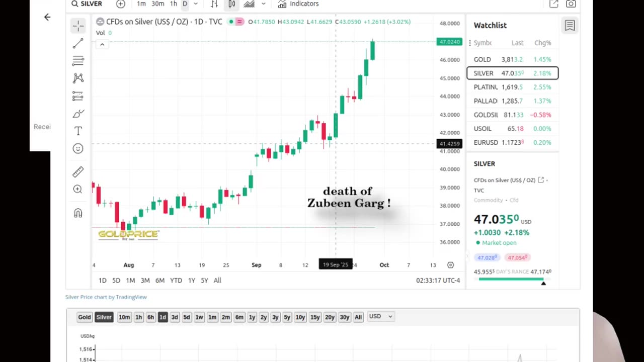Set chart range to 3M
This screenshot has width=644, height=362.
pyautogui.click(x=145, y=281)
